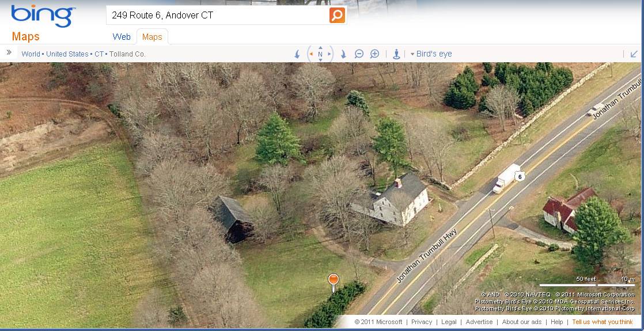The width and height of the screenshot is (644, 331).
Task: Click the World breadcrumb link
Action: [x=31, y=54]
